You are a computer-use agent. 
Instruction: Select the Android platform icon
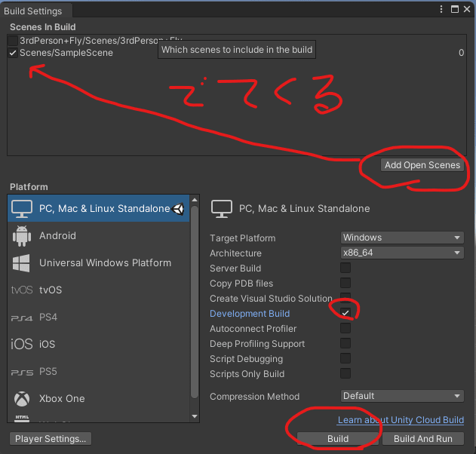pyautogui.click(x=22, y=236)
